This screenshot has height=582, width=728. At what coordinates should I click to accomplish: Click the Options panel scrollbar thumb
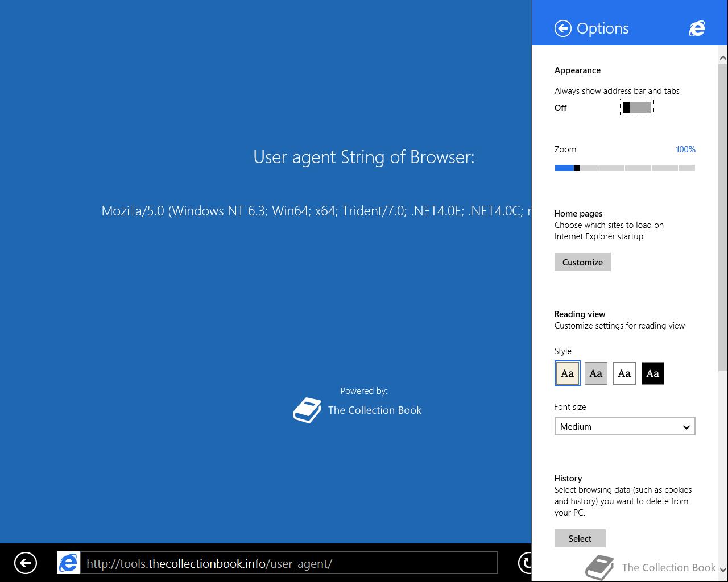click(x=723, y=218)
